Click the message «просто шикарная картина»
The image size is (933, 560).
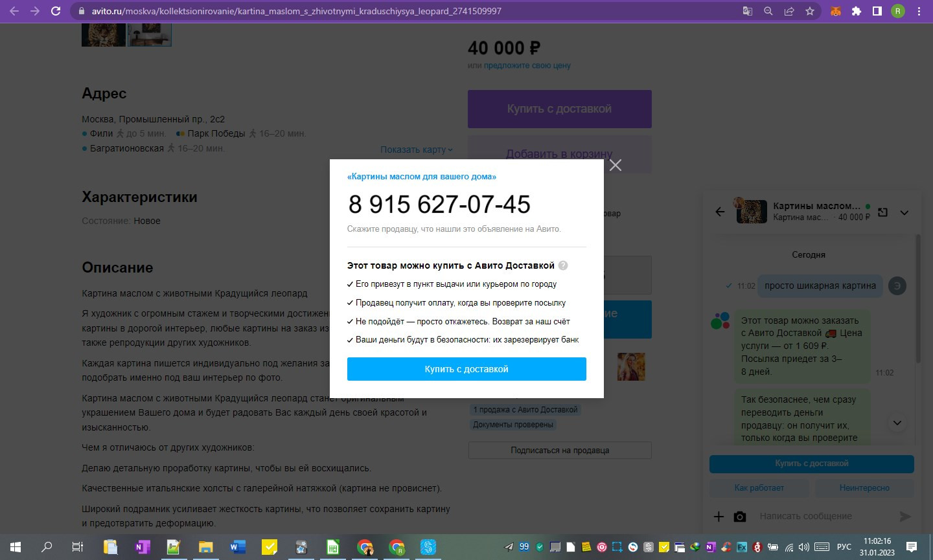point(820,286)
